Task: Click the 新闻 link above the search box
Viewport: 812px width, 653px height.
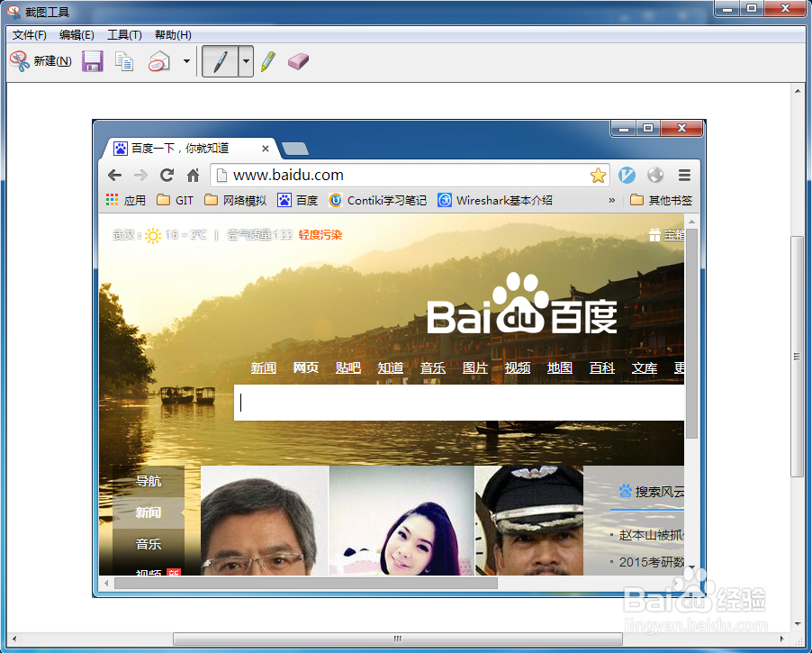Action: 264,367
